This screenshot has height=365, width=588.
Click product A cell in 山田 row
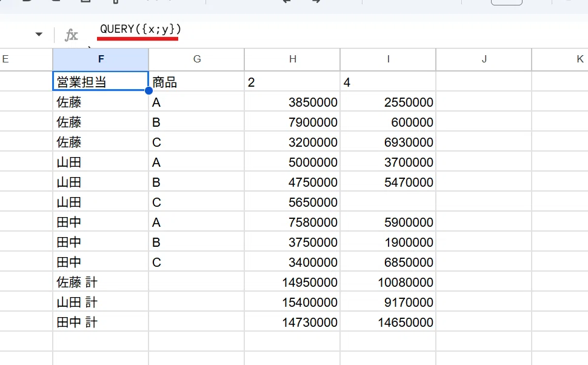pos(196,162)
